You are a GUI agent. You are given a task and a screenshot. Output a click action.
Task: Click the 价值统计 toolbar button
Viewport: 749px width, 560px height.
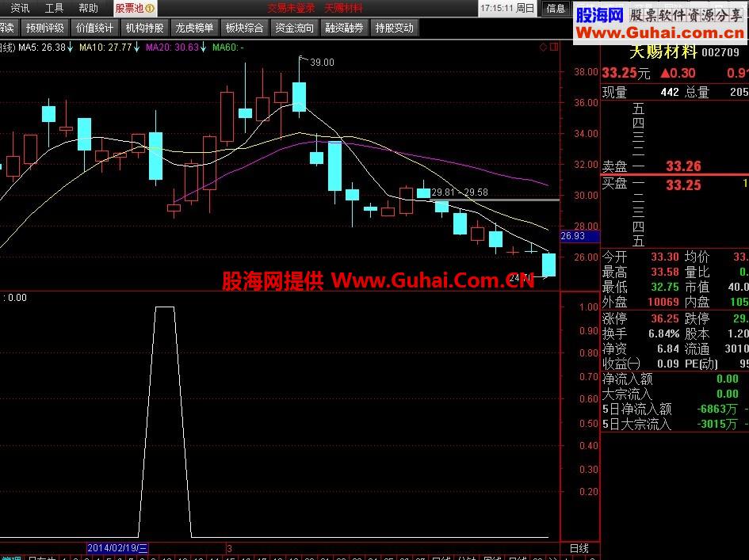tap(94, 29)
